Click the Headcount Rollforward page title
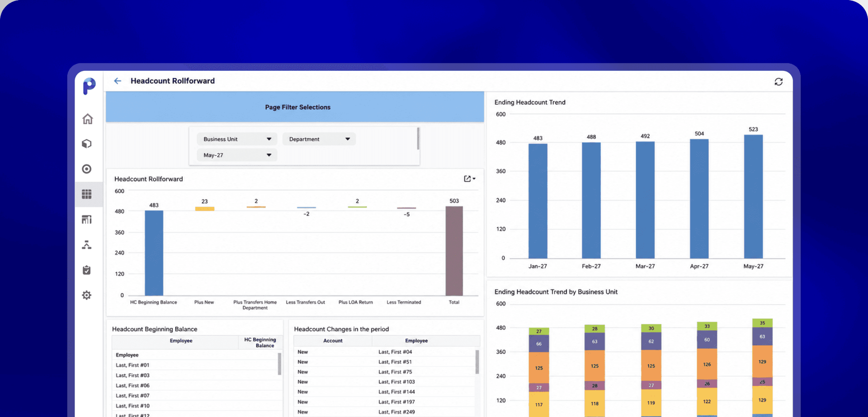 [173, 81]
